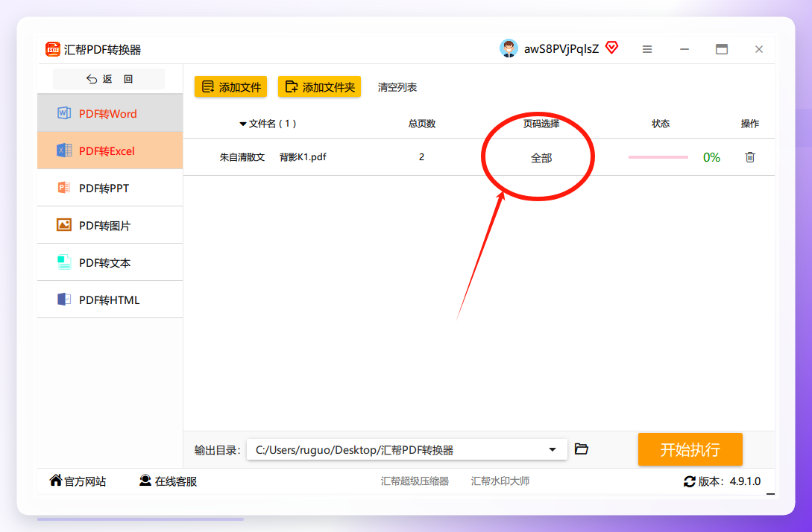This screenshot has width=812, height=532.
Task: Switch to PDF转HTML tab
Action: 110,300
